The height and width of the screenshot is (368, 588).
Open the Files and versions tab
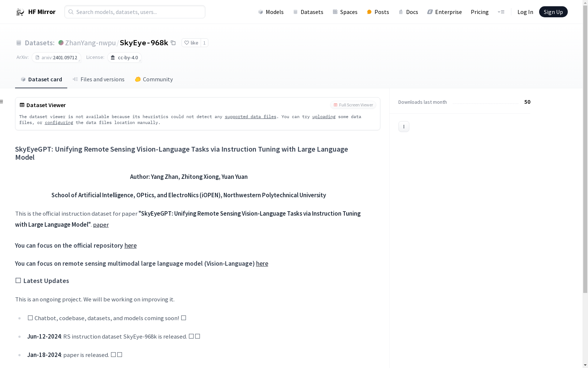(98, 79)
